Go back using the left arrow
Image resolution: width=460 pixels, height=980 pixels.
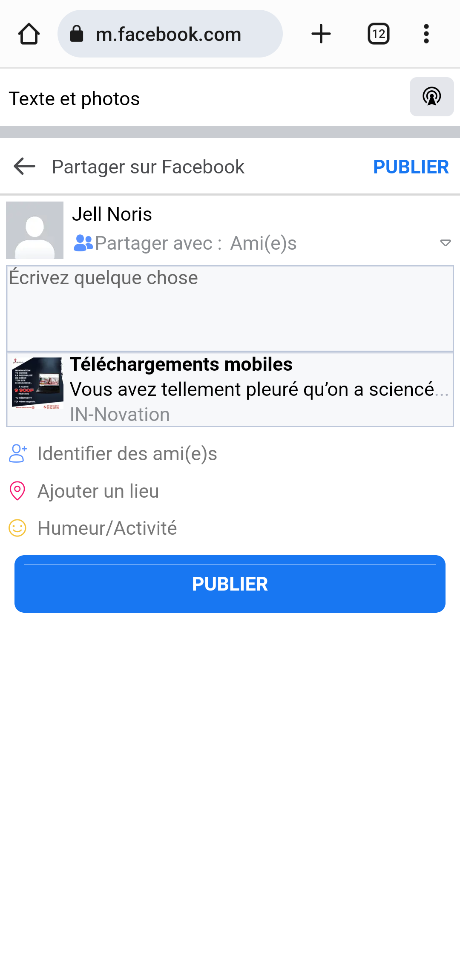tap(24, 166)
